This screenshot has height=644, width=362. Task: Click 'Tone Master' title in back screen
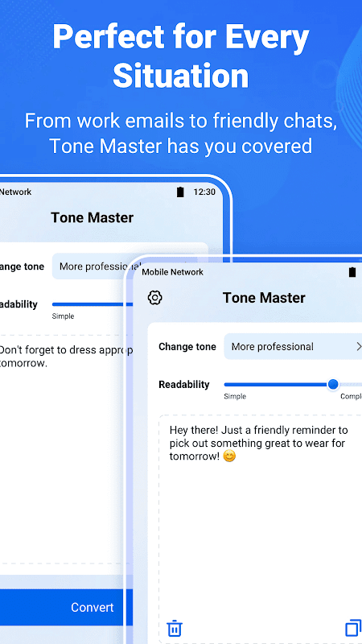pyautogui.click(x=93, y=217)
